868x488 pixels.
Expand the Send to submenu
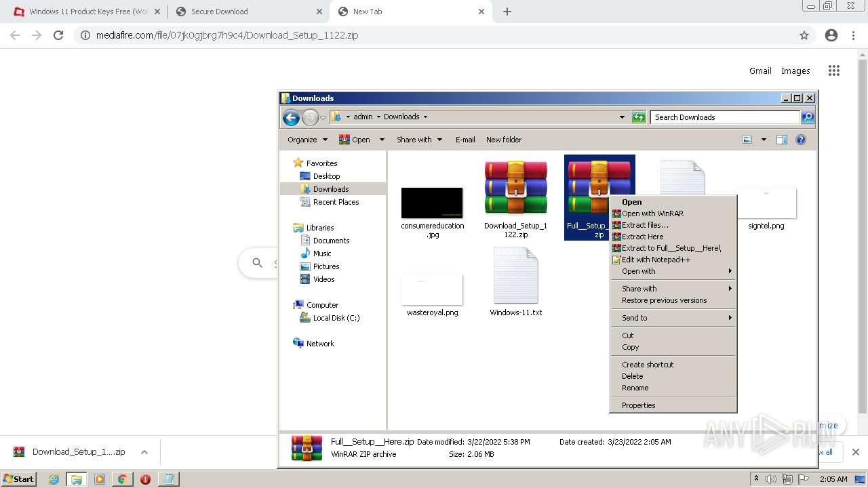coord(673,318)
